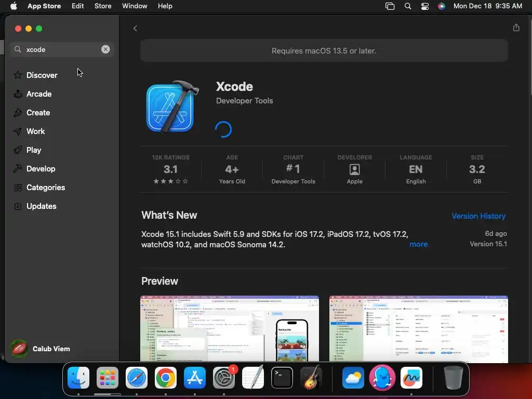This screenshot has height=399, width=532.
Task: Click the share button for Xcode
Action: (516, 28)
